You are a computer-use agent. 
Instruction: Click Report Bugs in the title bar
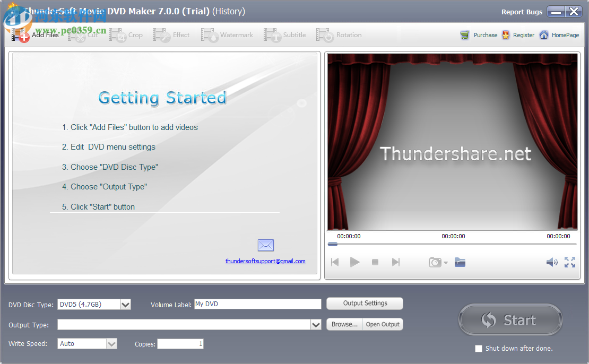click(522, 12)
